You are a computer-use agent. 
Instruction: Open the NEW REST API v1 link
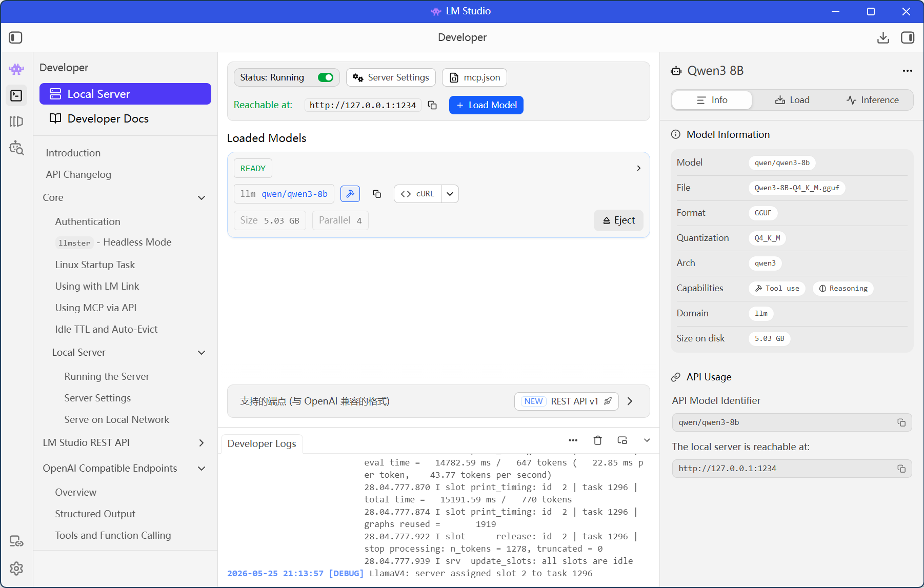click(x=567, y=401)
